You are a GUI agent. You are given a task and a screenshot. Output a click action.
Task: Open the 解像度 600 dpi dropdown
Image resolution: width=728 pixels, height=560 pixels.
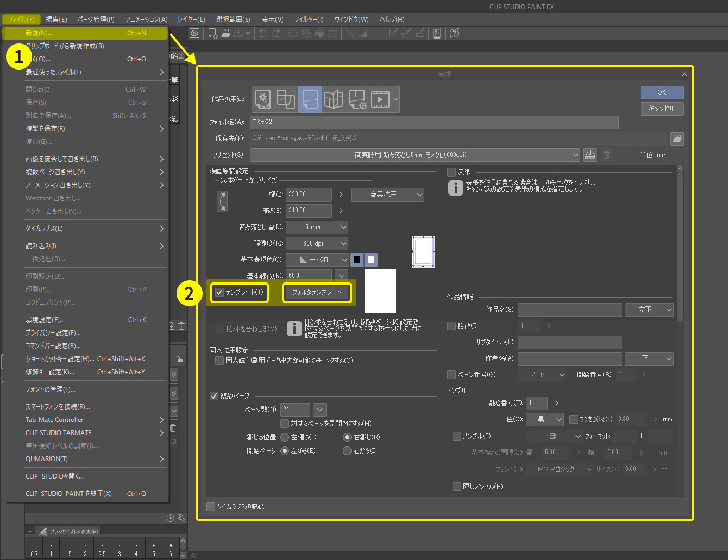click(x=317, y=243)
